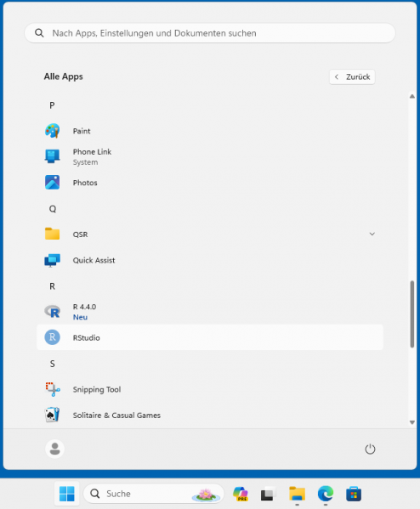Launch Phone Link from its icon
Screen dimensions: 420x509
(x=53, y=156)
